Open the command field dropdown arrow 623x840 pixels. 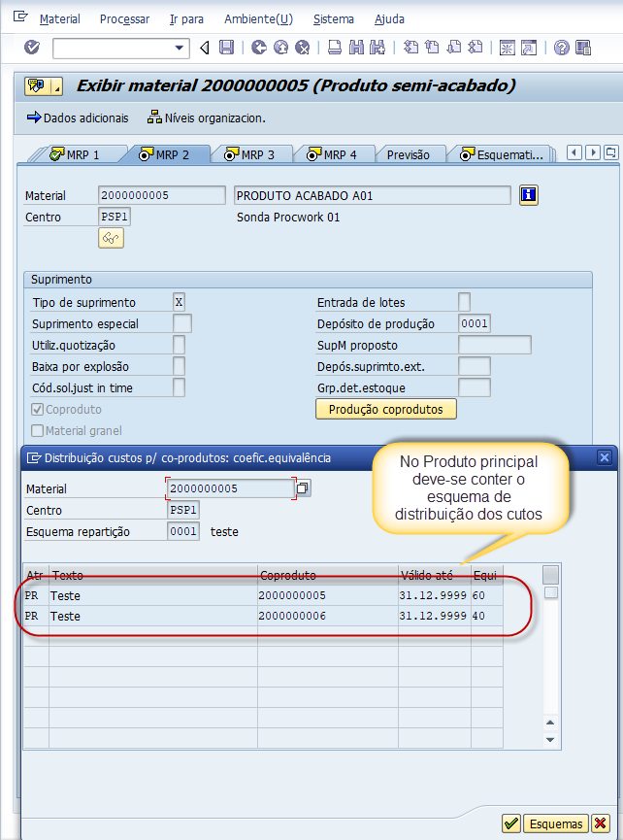180,48
